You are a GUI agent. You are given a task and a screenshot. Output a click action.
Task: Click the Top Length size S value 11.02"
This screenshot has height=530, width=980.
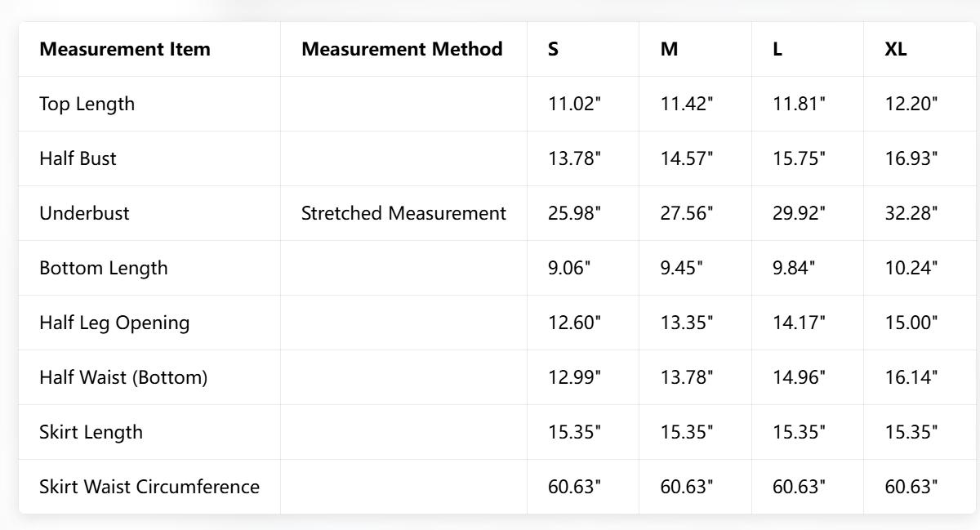[x=574, y=104]
